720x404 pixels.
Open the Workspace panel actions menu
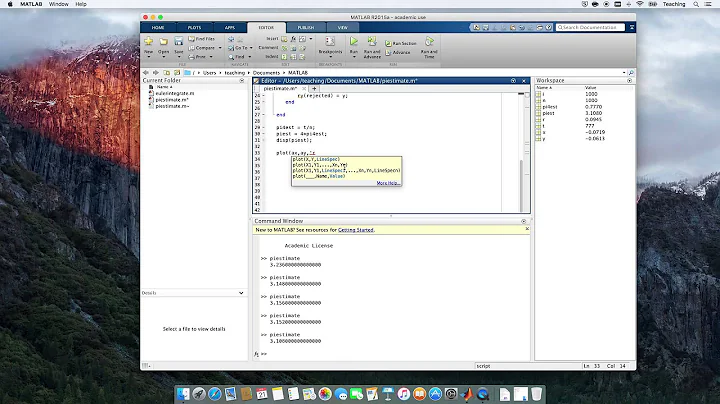pos(630,80)
